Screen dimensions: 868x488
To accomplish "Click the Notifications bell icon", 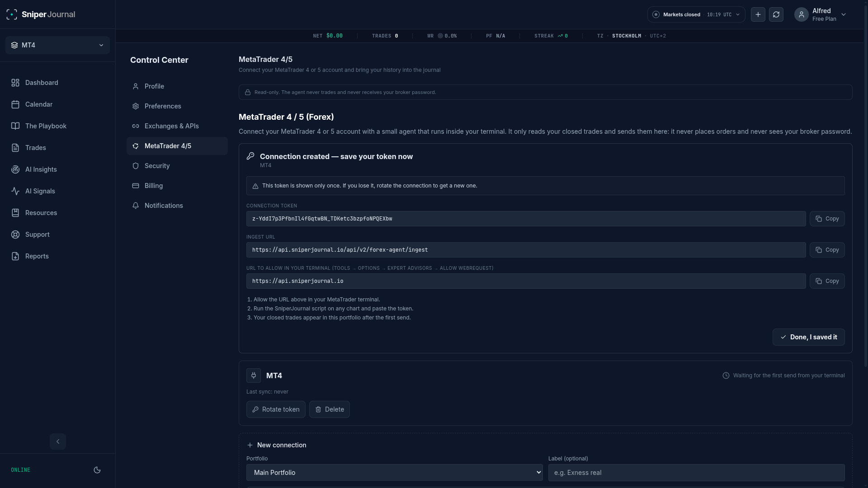I will tap(136, 206).
